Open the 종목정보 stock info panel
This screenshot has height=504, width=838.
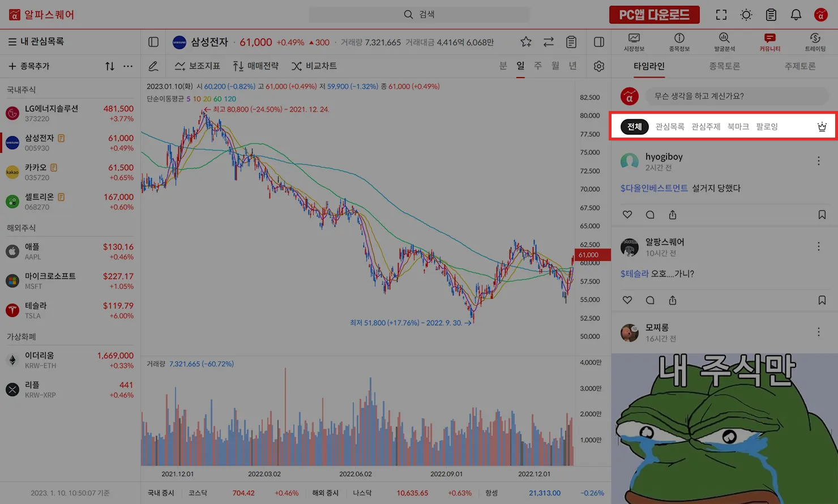pyautogui.click(x=679, y=42)
